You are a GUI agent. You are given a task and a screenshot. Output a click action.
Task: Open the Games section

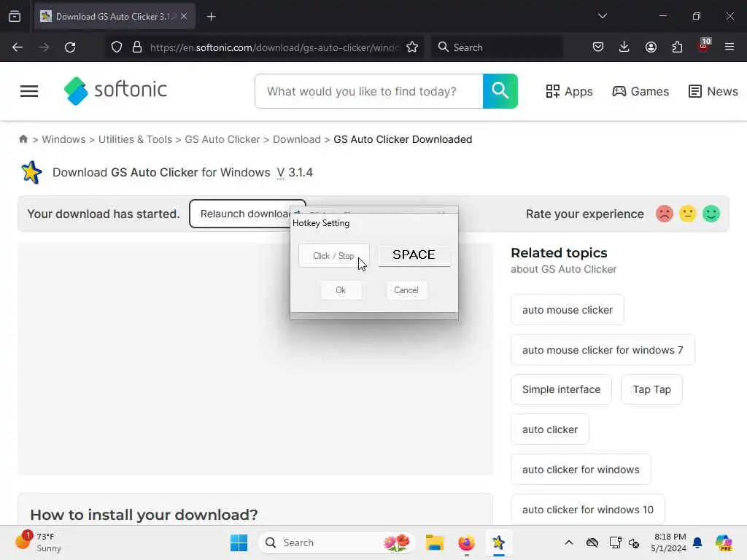pyautogui.click(x=640, y=91)
